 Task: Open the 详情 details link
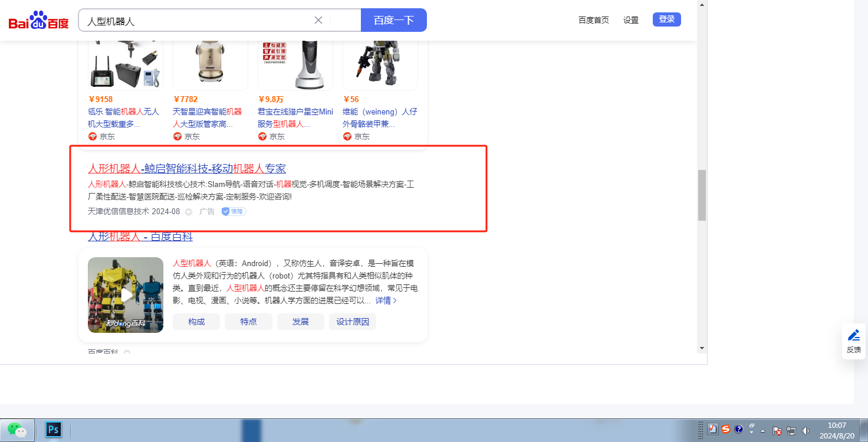coord(386,300)
